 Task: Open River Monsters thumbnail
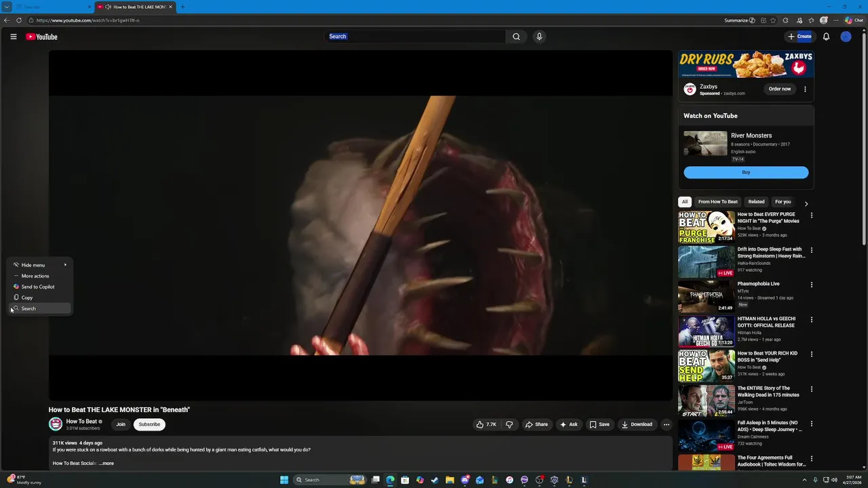pyautogui.click(x=705, y=144)
